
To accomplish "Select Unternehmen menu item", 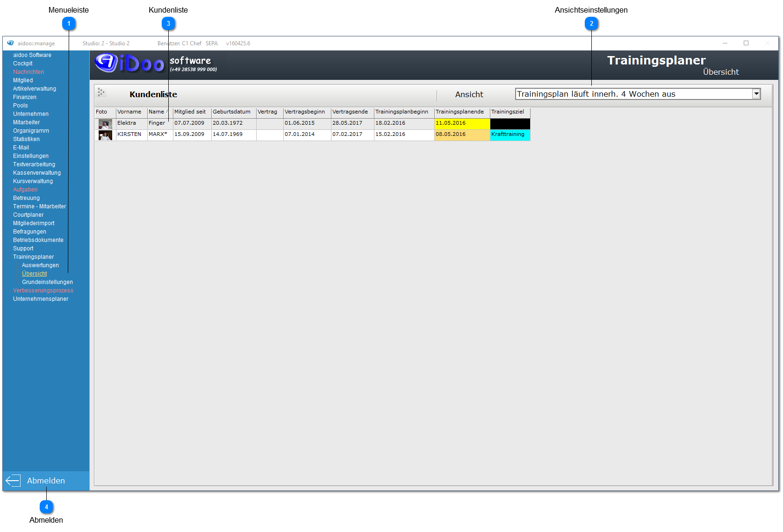I will point(31,114).
